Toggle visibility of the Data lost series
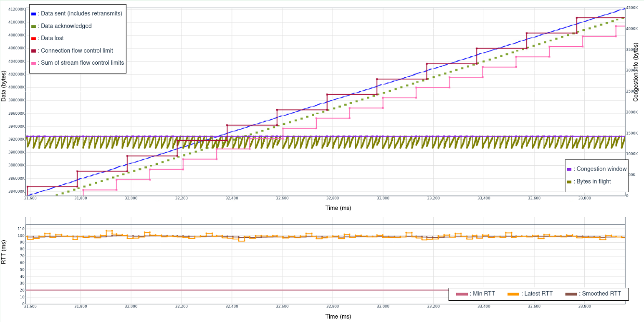The width and height of the screenshot is (644, 322). pyautogui.click(x=33, y=39)
